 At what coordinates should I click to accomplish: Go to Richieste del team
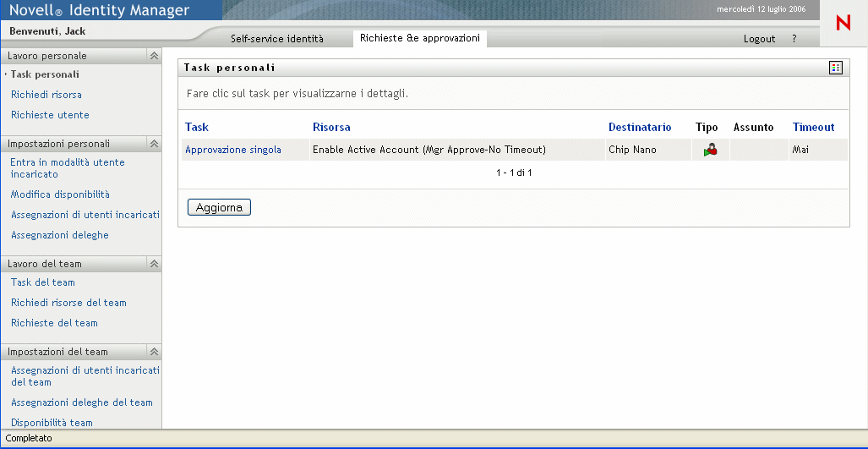pyautogui.click(x=54, y=323)
